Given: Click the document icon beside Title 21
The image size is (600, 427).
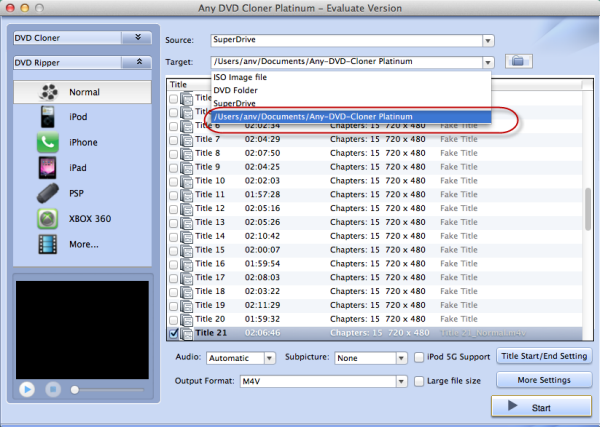Looking at the screenshot, I should point(187,333).
